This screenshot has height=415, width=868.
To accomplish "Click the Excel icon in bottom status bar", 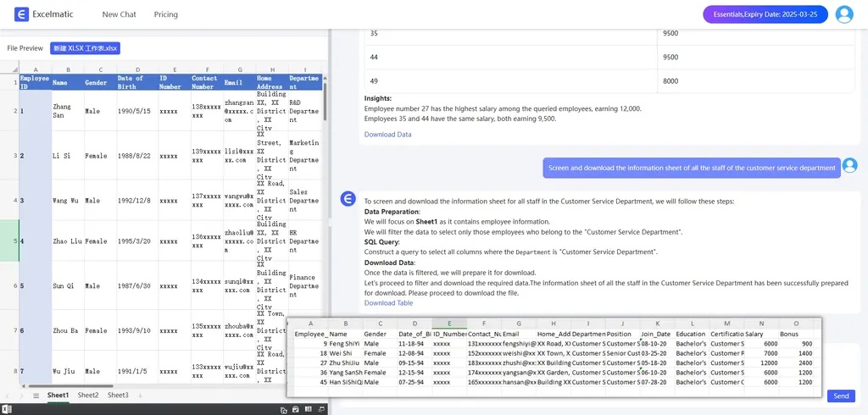I will click(7, 410).
